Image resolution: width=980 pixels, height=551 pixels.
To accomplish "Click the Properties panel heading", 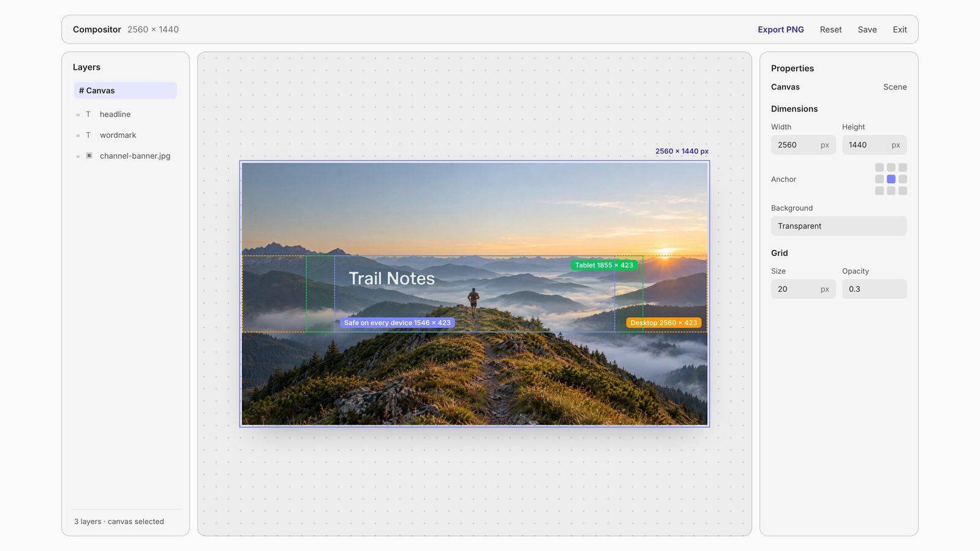I will click(793, 69).
